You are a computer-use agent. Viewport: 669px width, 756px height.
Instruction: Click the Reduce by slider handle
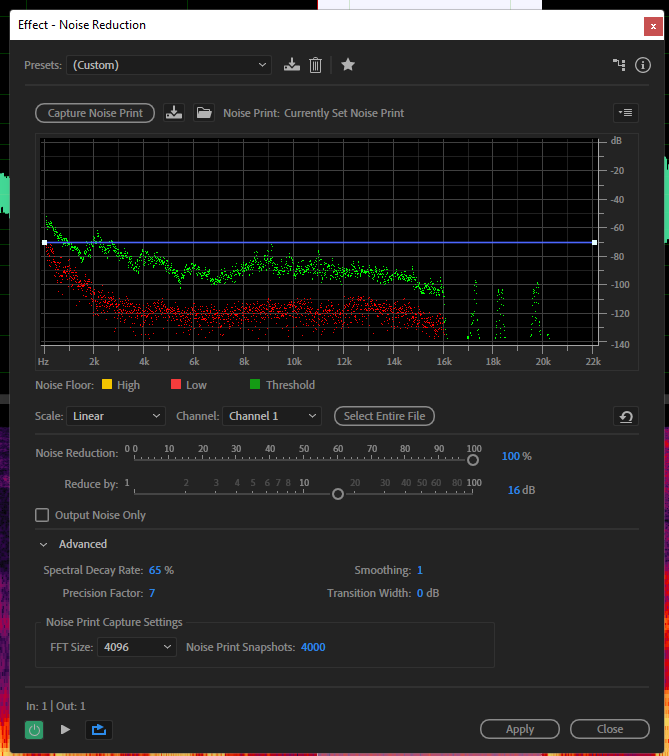click(x=338, y=494)
